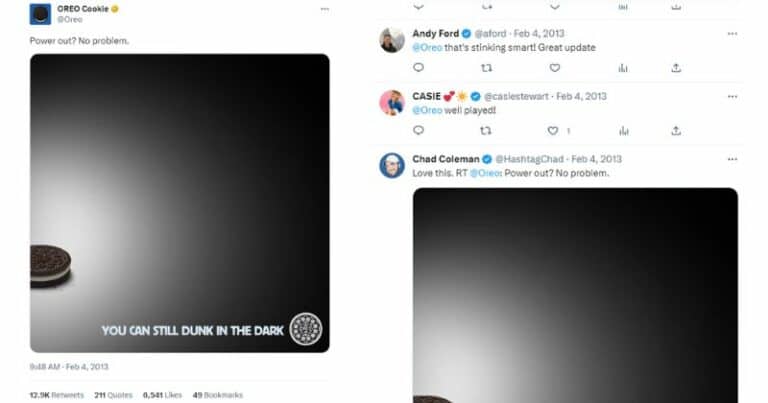
Task: Share Andy Ford's tweet
Action: pos(676,68)
